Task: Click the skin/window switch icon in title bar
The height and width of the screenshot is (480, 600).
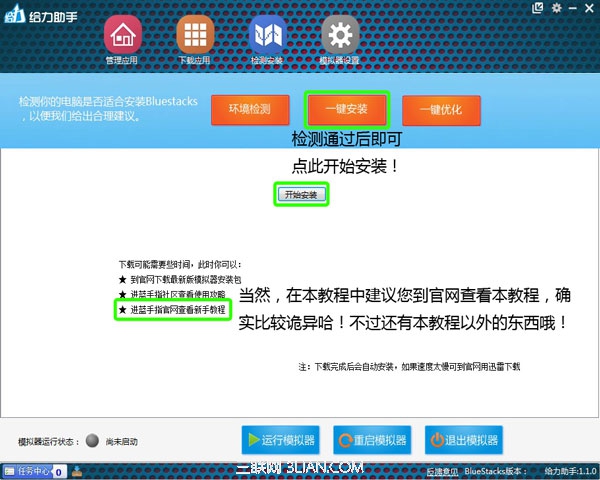Action: pos(538,8)
